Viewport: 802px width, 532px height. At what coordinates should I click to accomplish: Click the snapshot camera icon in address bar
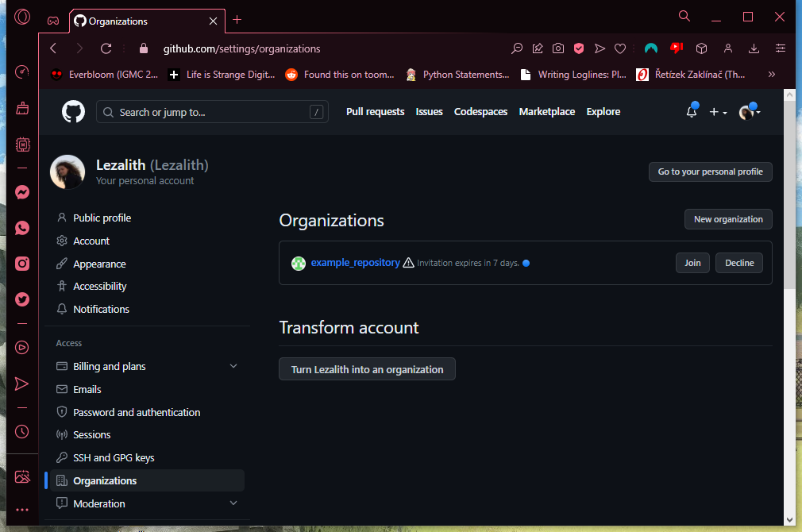(x=558, y=48)
